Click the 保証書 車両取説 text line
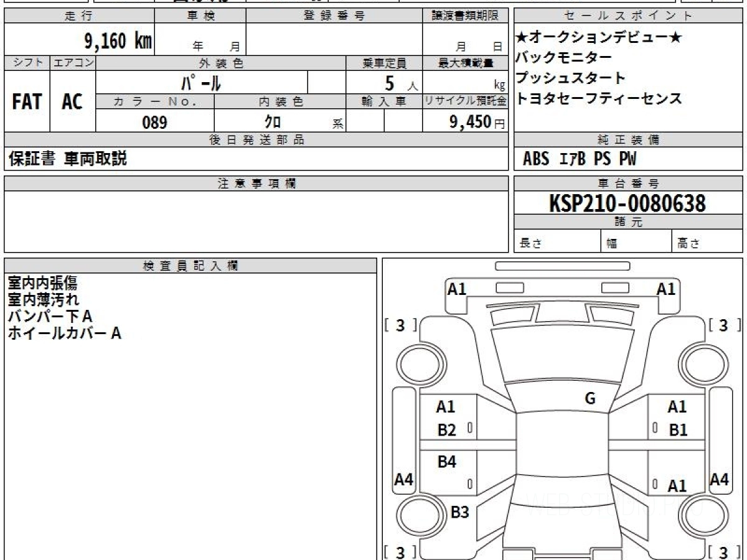Image resolution: width=747 pixels, height=560 pixels. 67,159
